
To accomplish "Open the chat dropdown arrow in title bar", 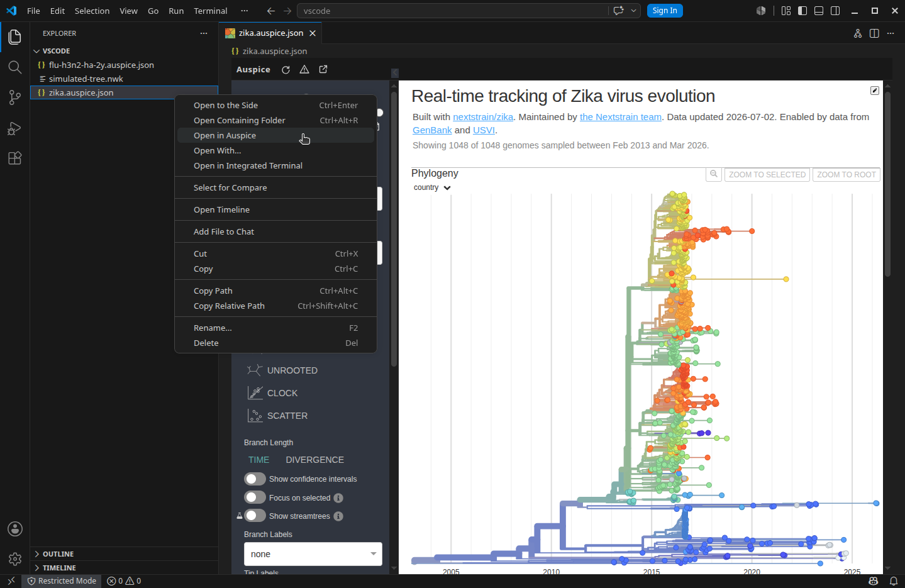I will 634,11.
